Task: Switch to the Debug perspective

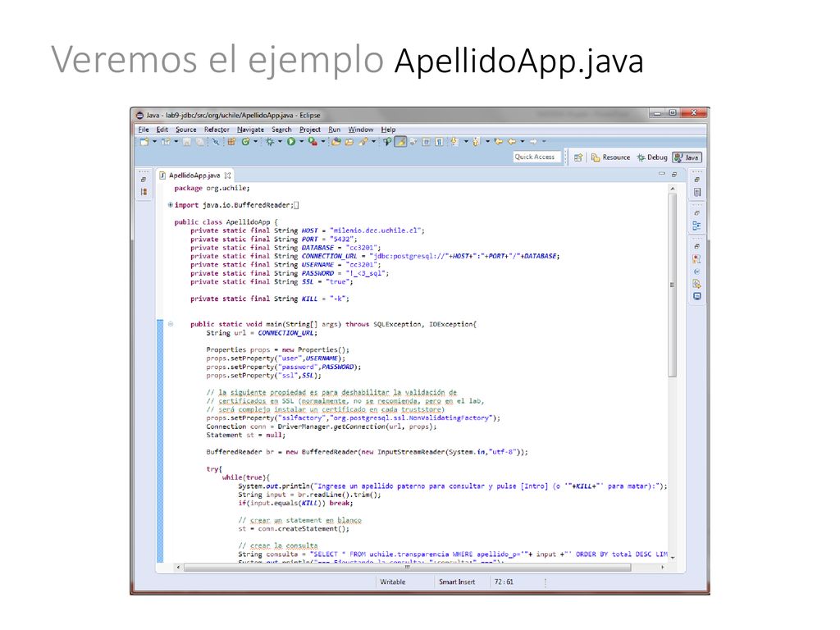Action: coord(652,157)
